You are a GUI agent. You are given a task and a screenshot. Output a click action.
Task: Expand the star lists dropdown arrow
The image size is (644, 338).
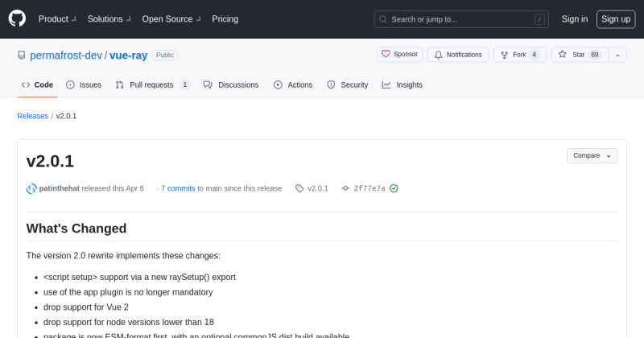click(x=617, y=55)
